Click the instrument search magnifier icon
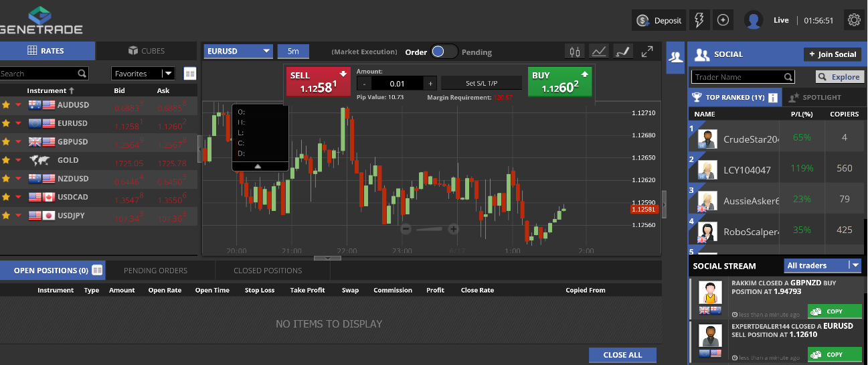This screenshot has width=868, height=365. click(82, 74)
